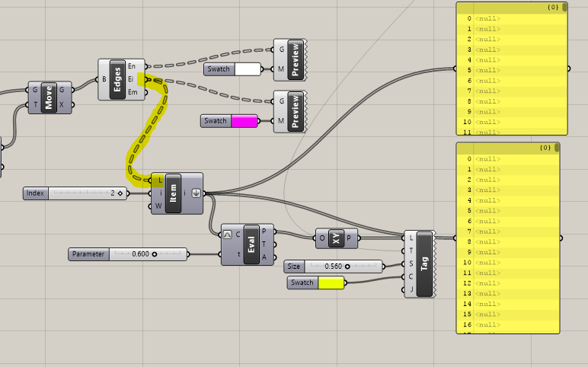Viewport: 588px width, 367px height.
Task: Open the magenta color swatch
Action: tap(244, 121)
